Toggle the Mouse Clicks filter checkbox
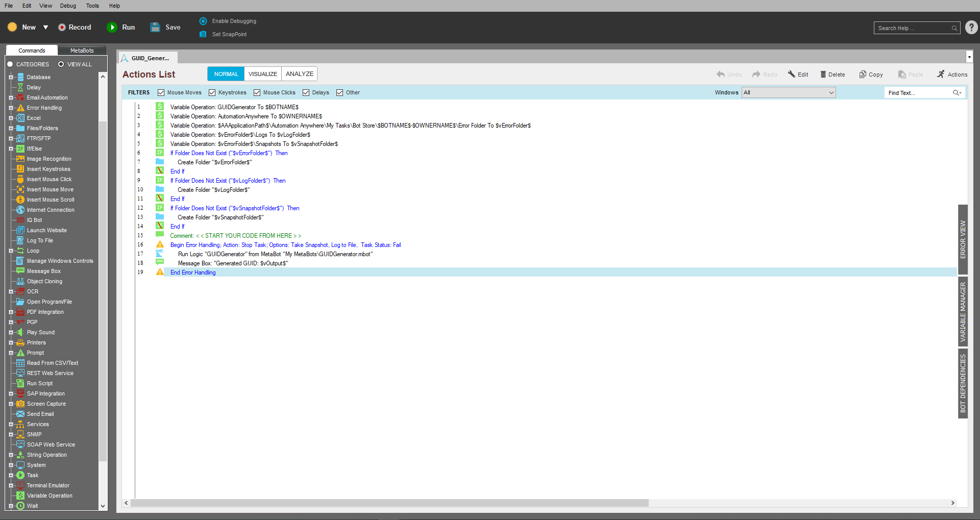The height and width of the screenshot is (520, 980). coord(257,93)
